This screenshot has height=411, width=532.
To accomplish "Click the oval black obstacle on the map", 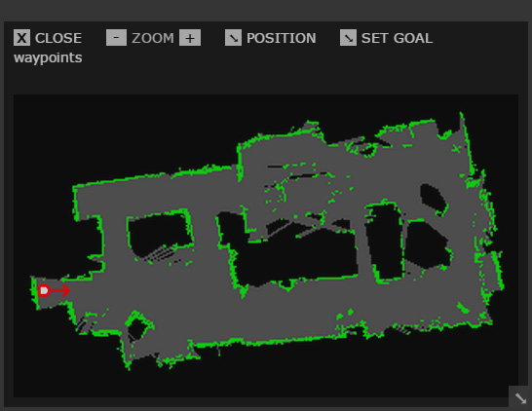I will 434,200.
